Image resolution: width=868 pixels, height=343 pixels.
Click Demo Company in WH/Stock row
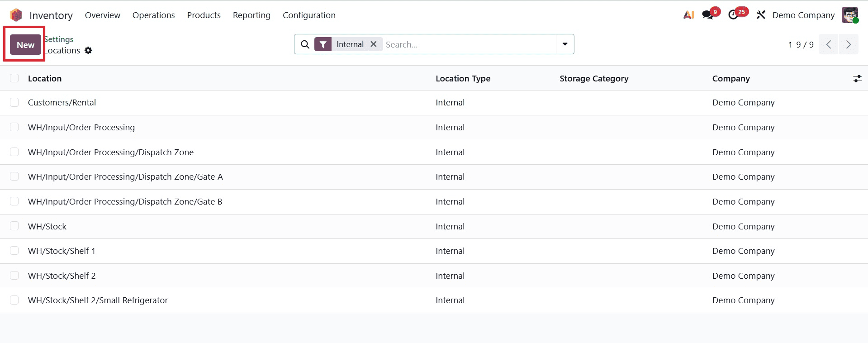(743, 226)
